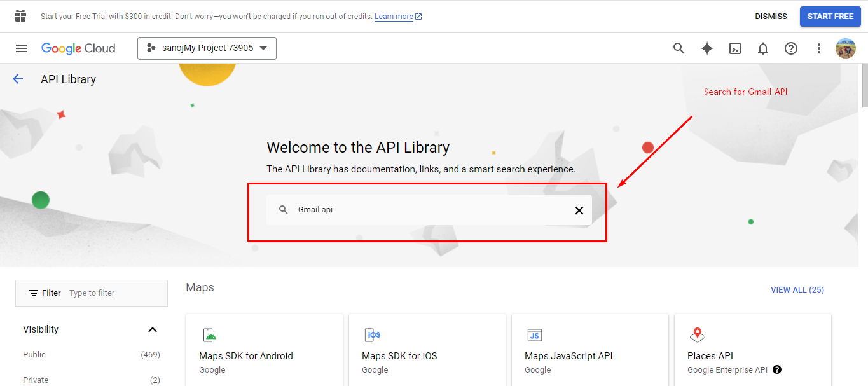Open the help question mark menu
This screenshot has height=386, width=868.
[790, 48]
